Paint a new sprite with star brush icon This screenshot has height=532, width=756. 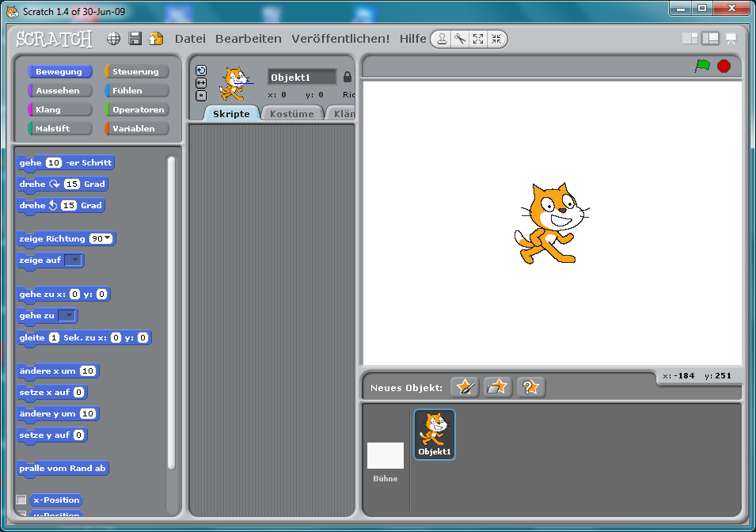coord(465,387)
